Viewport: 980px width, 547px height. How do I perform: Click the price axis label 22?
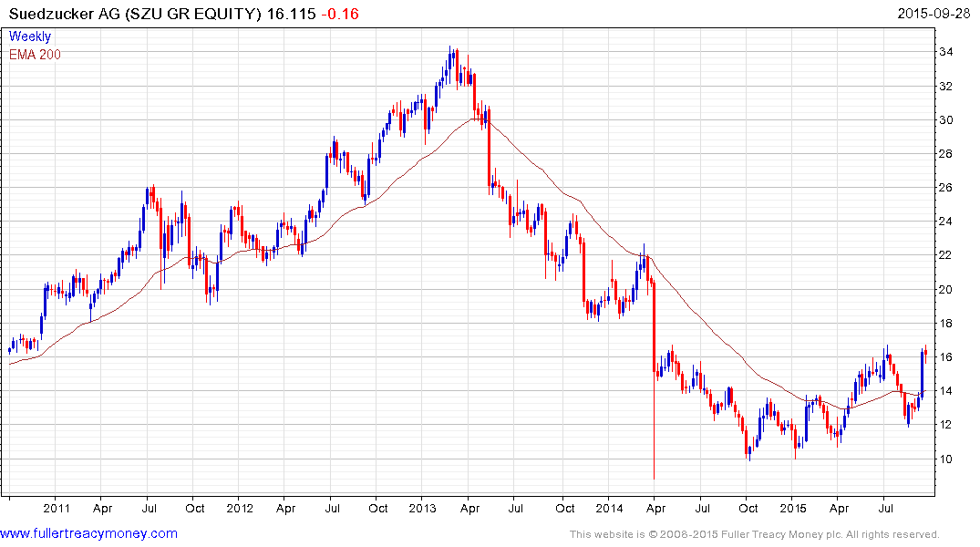click(945, 255)
